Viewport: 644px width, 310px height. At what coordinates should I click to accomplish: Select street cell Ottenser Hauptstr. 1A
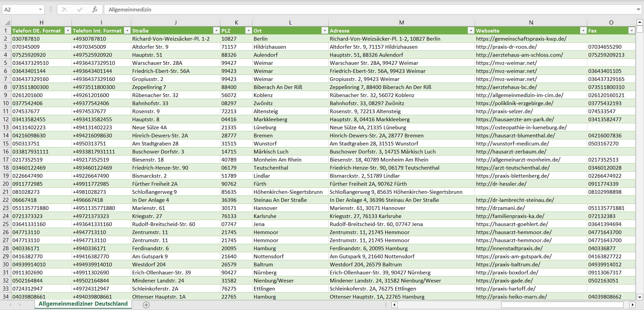pos(175,297)
